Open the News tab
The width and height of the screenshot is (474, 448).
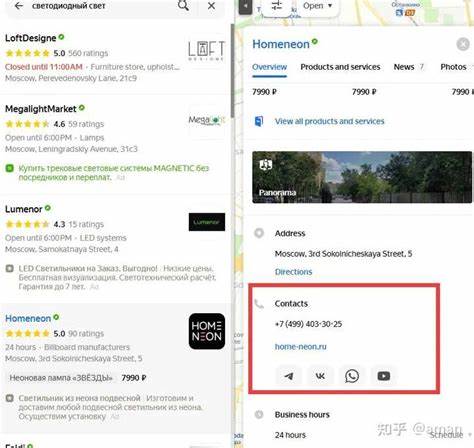pos(408,67)
